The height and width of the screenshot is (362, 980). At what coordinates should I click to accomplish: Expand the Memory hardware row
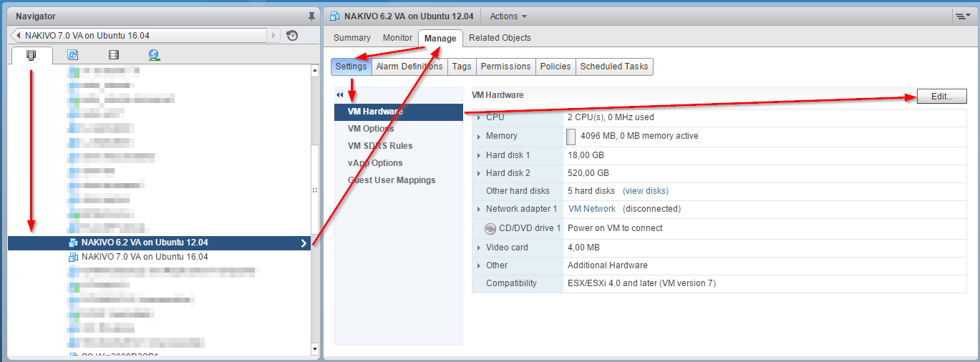479,136
